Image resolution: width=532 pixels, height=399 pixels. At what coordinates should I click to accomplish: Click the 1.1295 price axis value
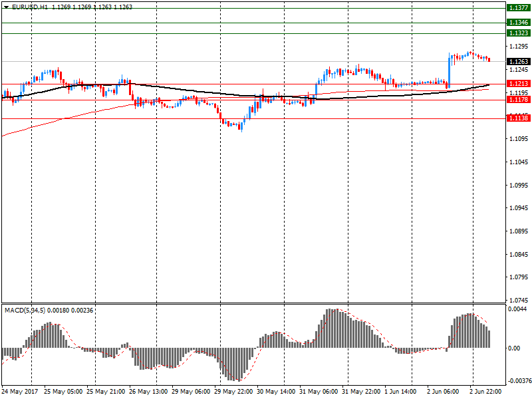(519, 46)
